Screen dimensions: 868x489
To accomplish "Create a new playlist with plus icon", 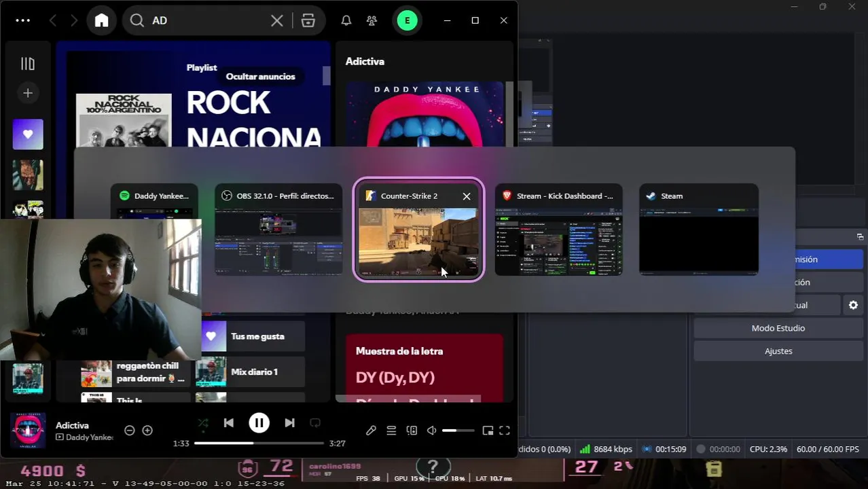I will tap(28, 93).
